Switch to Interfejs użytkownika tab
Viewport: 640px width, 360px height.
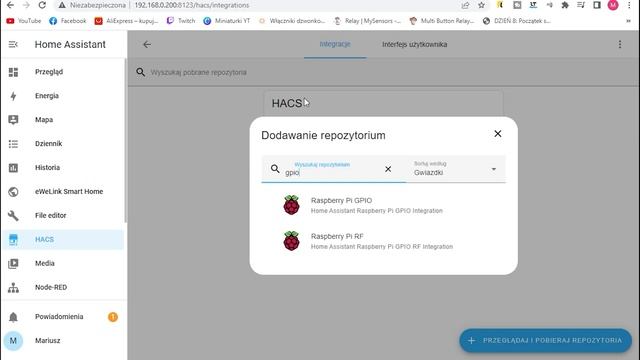[414, 44]
